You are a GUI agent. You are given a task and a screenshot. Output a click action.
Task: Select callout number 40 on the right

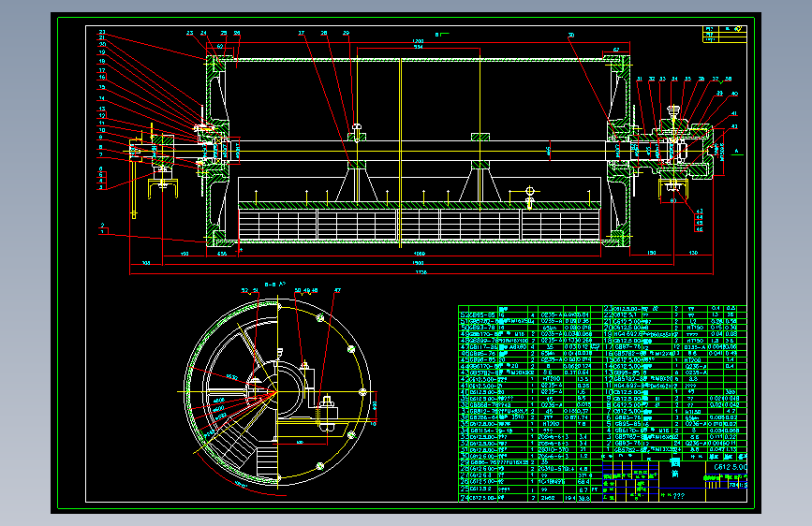734,95
